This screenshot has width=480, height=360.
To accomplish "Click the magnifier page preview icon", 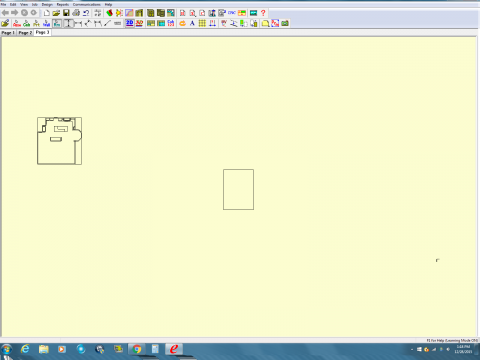I will pyautogui.click(x=192, y=13).
